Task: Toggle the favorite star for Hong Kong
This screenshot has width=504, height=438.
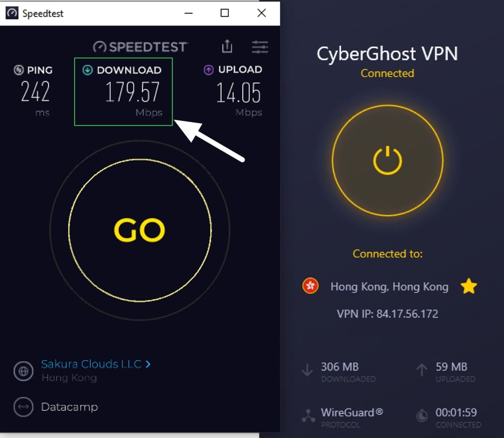Action: (x=469, y=286)
